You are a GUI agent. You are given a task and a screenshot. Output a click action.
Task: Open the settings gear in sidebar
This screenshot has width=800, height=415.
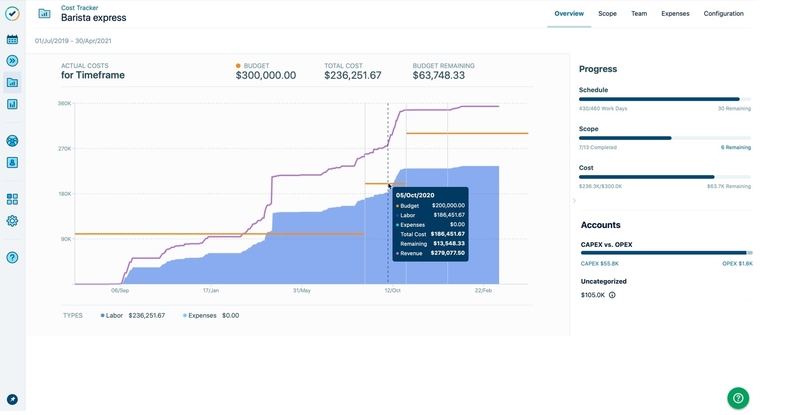(x=12, y=221)
